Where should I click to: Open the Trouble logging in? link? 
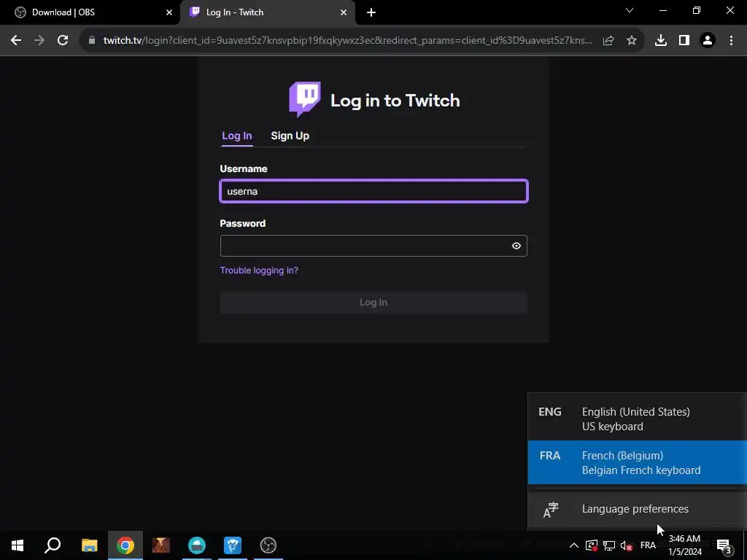[x=259, y=271]
